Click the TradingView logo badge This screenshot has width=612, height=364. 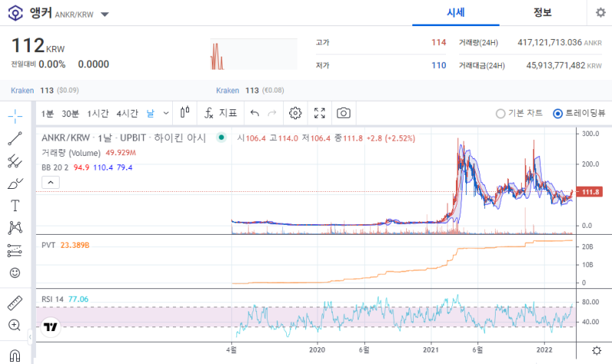coord(50,327)
